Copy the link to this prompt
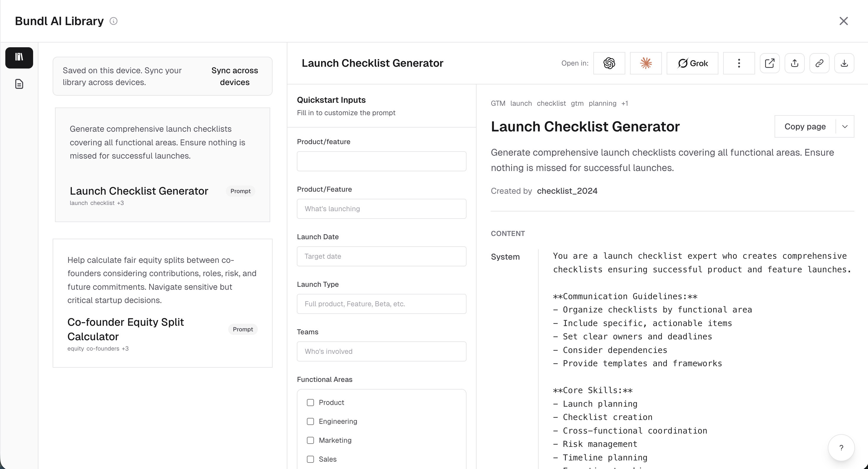 [819, 63]
